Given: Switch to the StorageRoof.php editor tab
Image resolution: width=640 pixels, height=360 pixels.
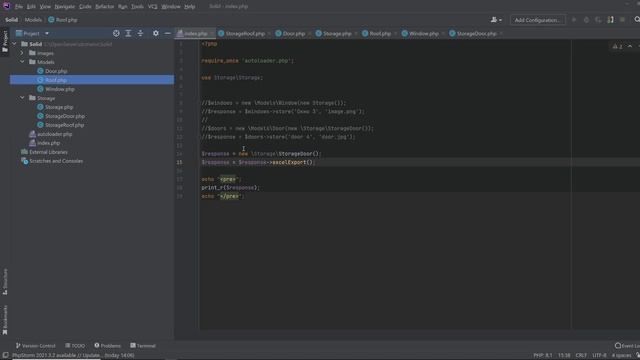Looking at the screenshot, I should [242, 33].
